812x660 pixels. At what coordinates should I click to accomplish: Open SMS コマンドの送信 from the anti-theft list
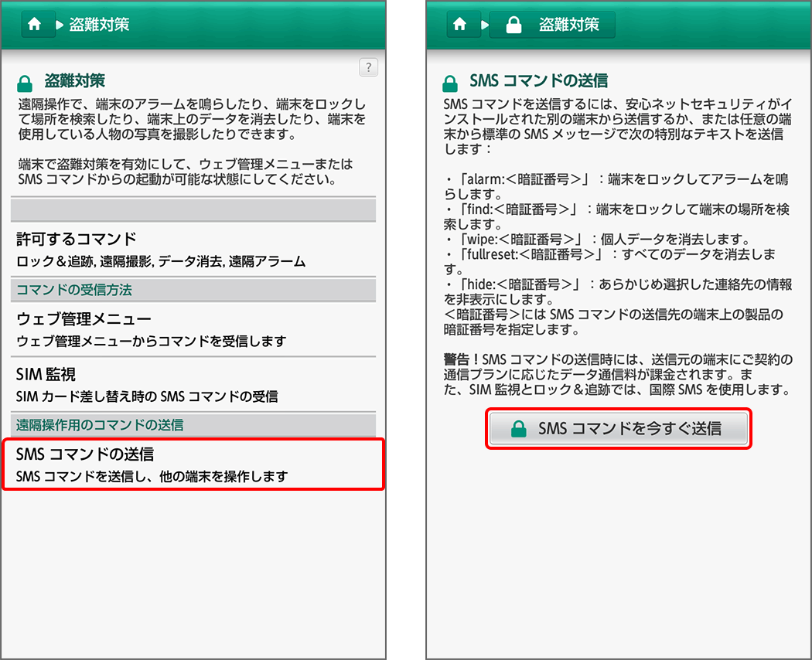193,464
